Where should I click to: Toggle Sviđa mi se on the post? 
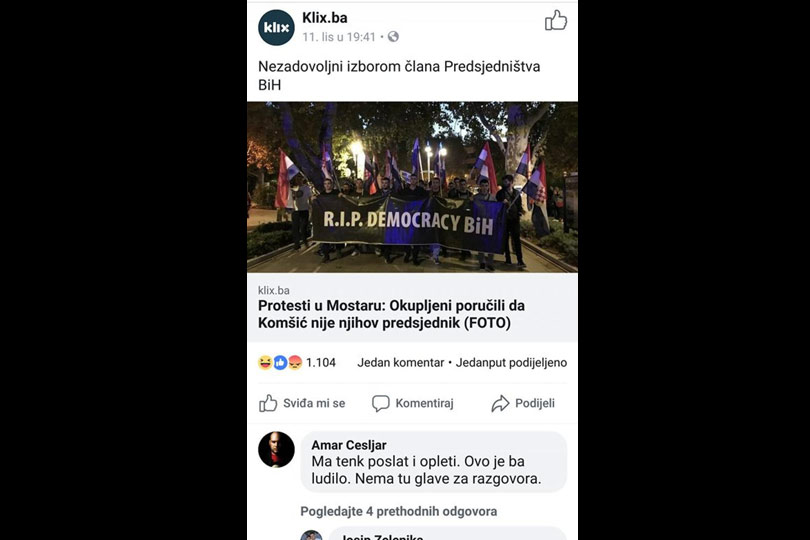pos(302,404)
